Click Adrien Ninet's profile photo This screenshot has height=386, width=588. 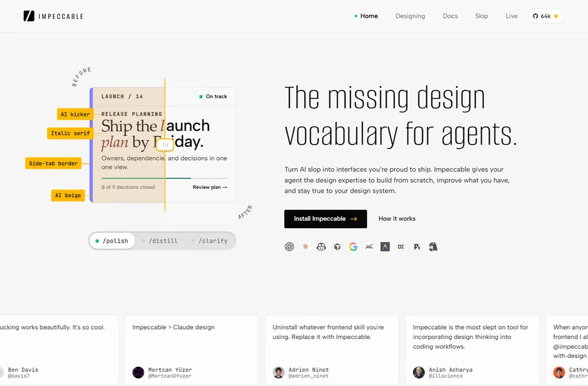[x=278, y=373]
